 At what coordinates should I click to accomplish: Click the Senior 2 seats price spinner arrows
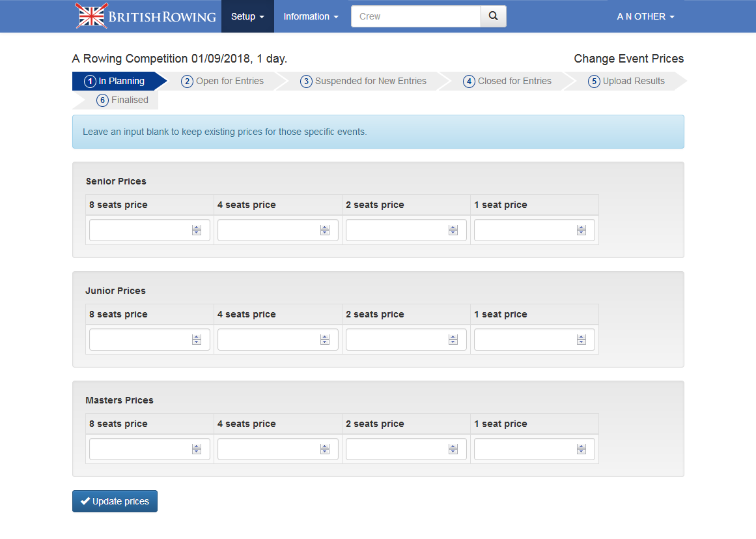pos(453,230)
